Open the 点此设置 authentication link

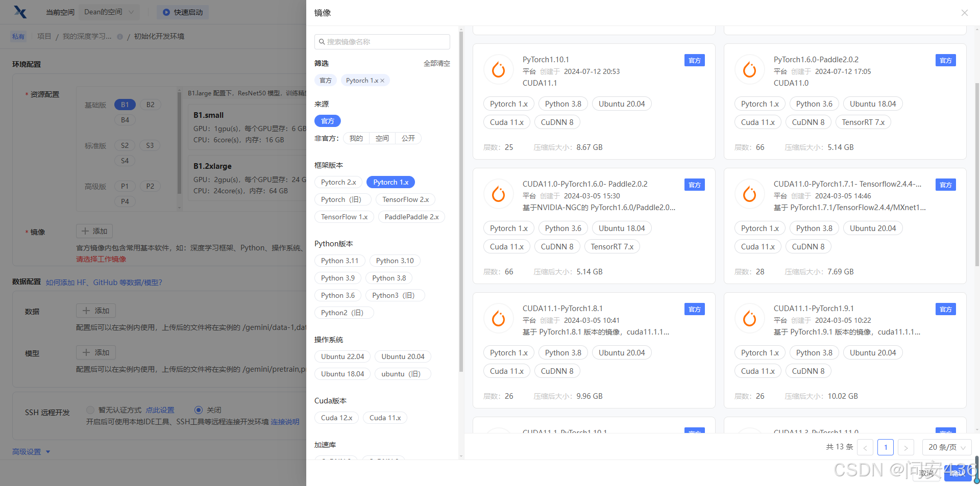tap(160, 410)
